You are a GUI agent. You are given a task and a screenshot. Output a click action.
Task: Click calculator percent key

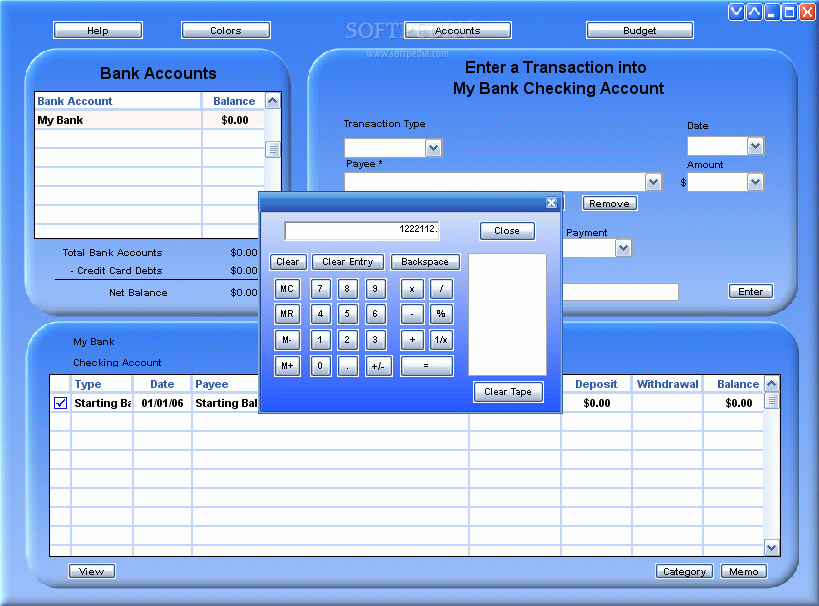pyautogui.click(x=441, y=314)
